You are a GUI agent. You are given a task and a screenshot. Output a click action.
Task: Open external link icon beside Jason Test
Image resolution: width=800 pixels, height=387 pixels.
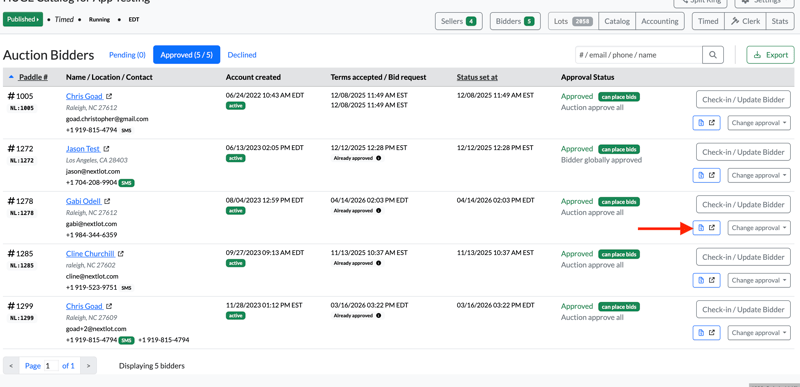coord(106,149)
